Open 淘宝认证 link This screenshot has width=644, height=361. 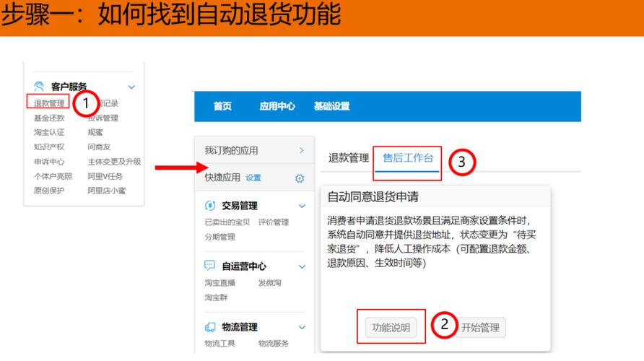[49, 132]
